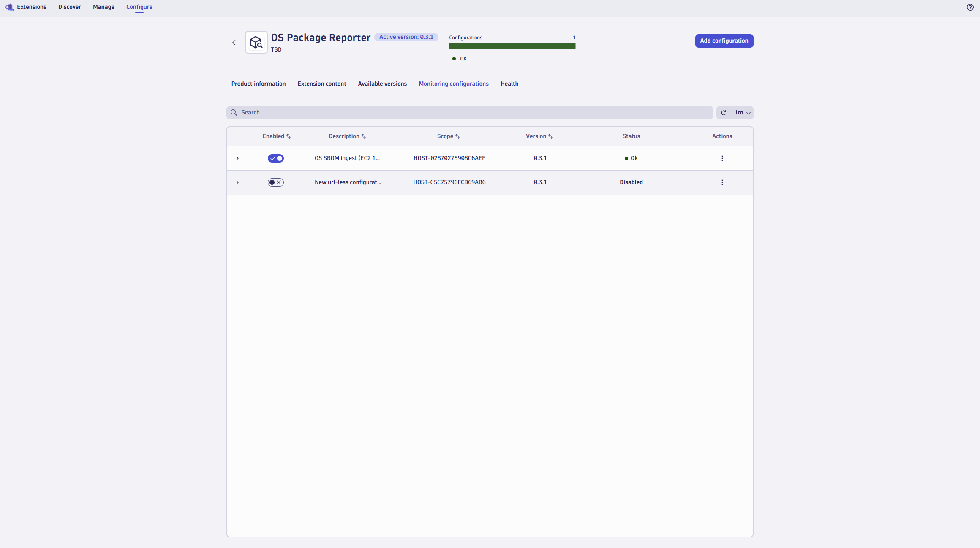The height and width of the screenshot is (548, 980).
Task: Click the Extensions app logo icon
Action: (x=9, y=7)
